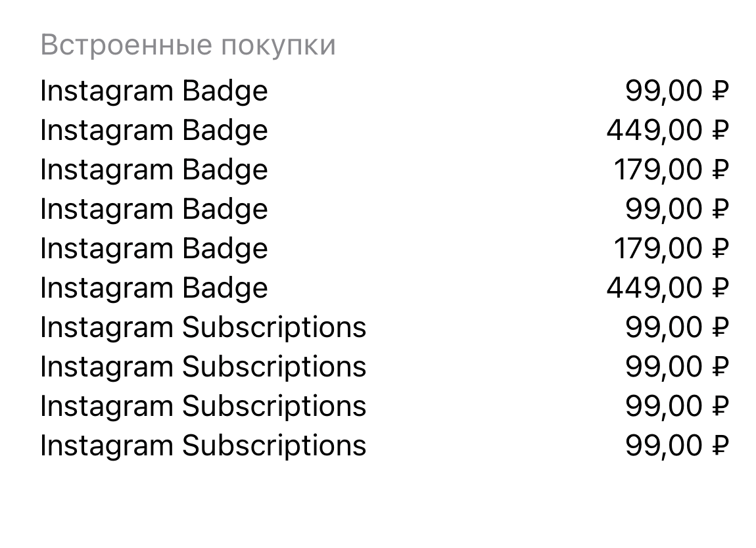Select the second Instagram Badge item name

(154, 131)
